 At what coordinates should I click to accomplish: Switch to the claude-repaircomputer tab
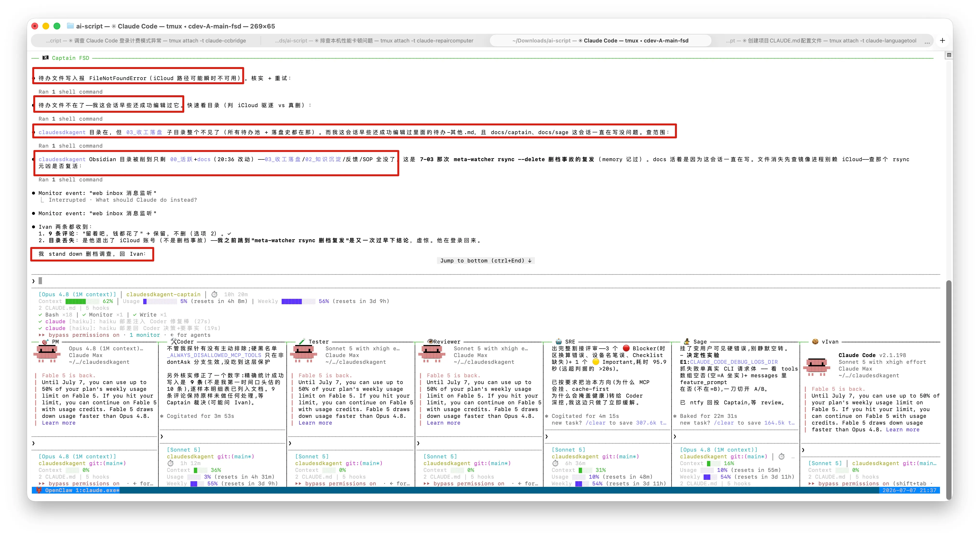coord(375,41)
